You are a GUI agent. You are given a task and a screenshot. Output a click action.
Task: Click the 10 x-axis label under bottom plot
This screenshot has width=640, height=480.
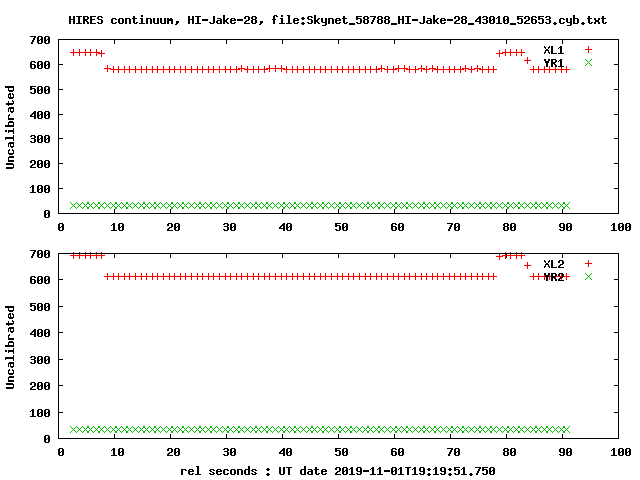pos(117,452)
